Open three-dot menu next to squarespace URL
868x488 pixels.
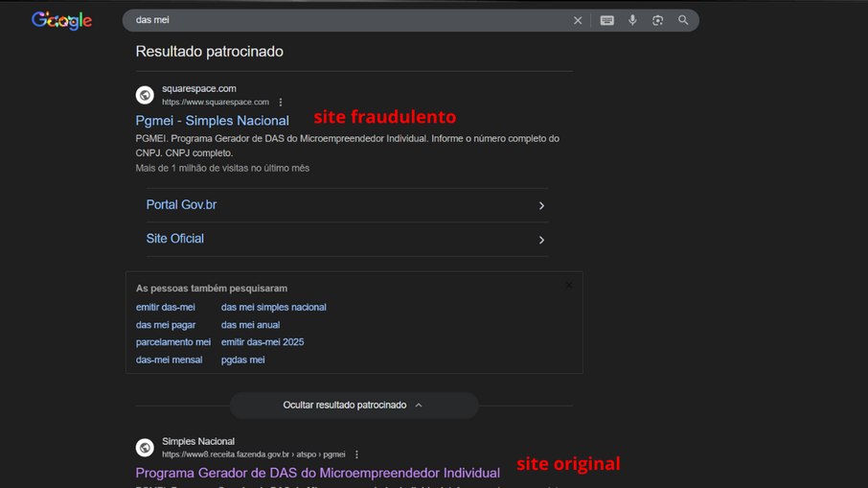point(281,102)
